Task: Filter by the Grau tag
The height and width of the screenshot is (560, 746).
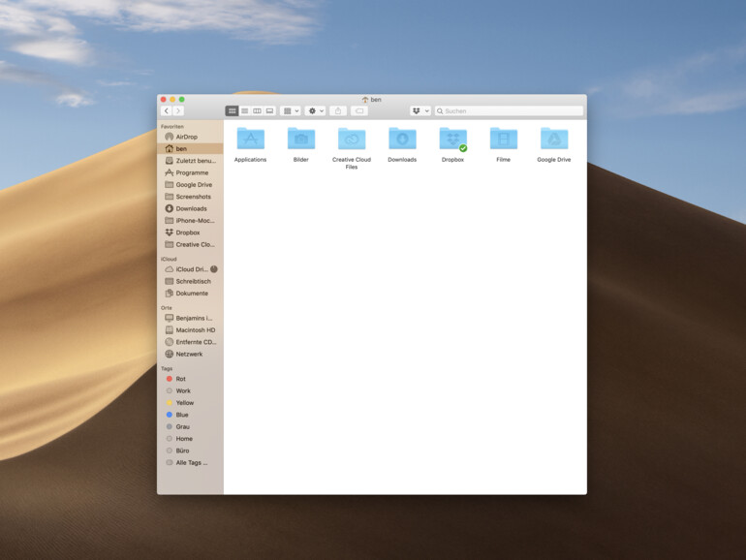Action: (190, 426)
